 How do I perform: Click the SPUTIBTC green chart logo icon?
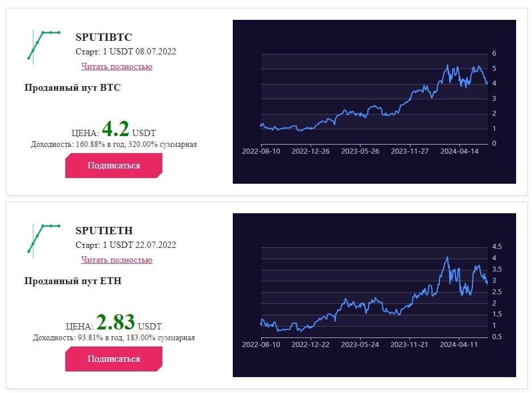point(44,48)
